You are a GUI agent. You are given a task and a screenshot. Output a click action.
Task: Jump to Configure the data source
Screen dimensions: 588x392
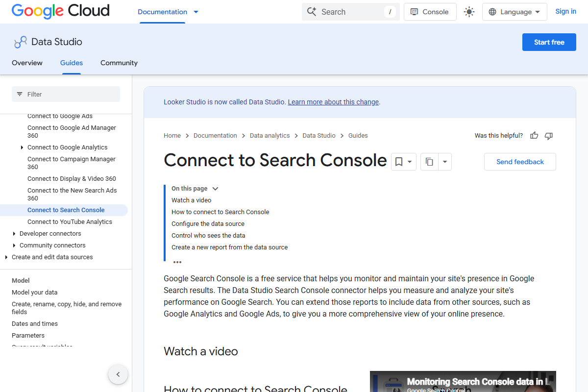(x=208, y=224)
